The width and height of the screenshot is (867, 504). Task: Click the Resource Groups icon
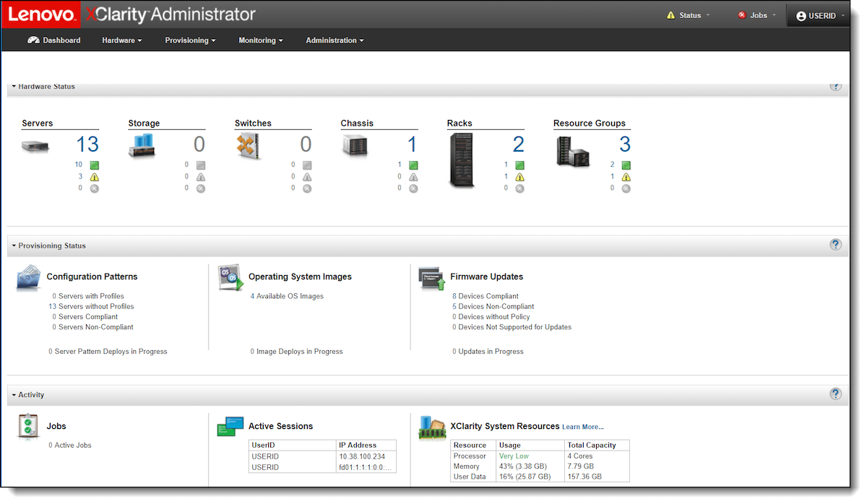(x=572, y=152)
